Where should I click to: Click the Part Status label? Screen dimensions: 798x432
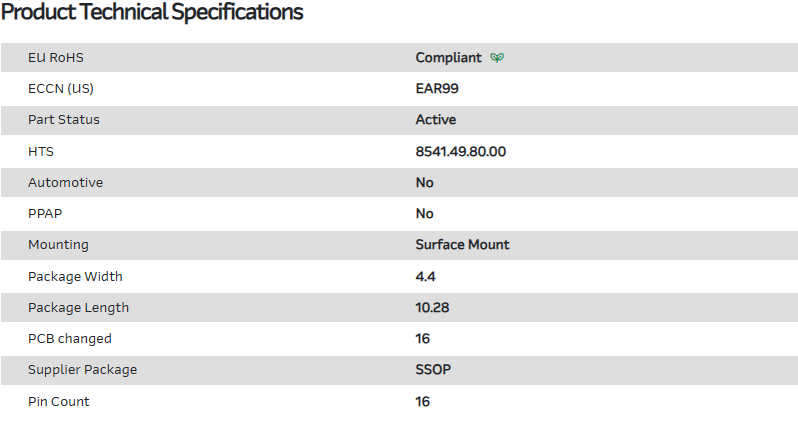coord(64,120)
